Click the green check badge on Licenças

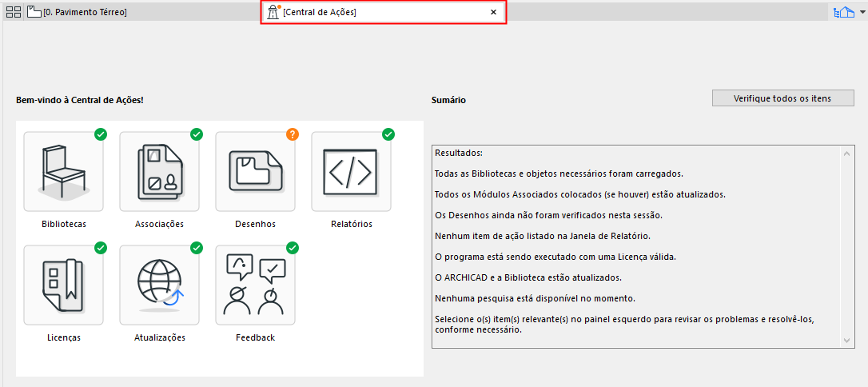tap(101, 248)
